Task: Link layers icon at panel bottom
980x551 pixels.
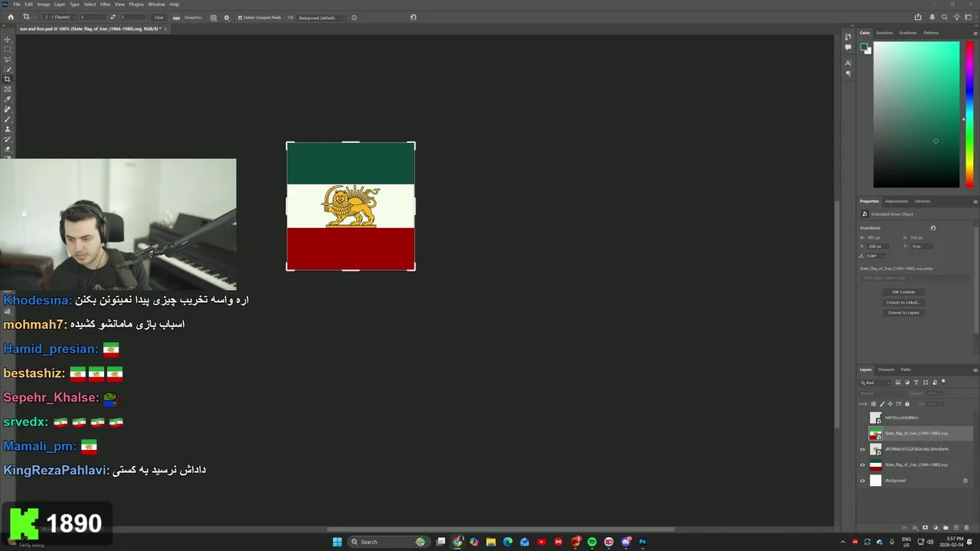Action: click(904, 527)
